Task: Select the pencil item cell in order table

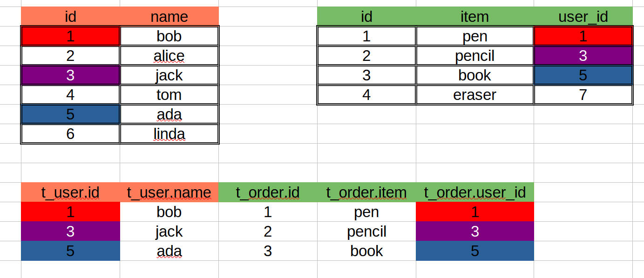Action: point(475,56)
